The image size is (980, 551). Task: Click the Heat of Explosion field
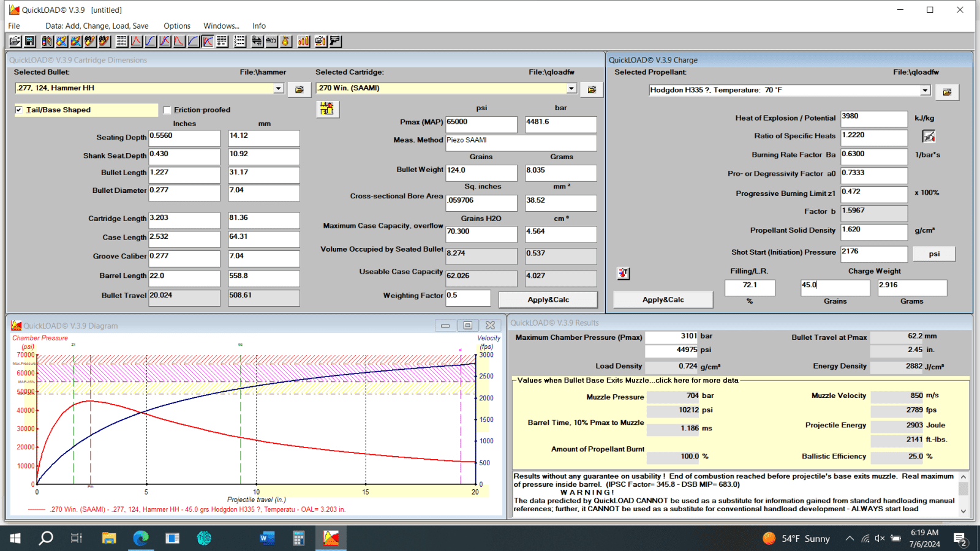pyautogui.click(x=874, y=118)
